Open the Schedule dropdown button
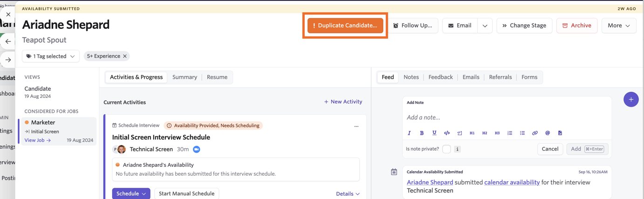The height and width of the screenshot is (199, 644). [131, 193]
